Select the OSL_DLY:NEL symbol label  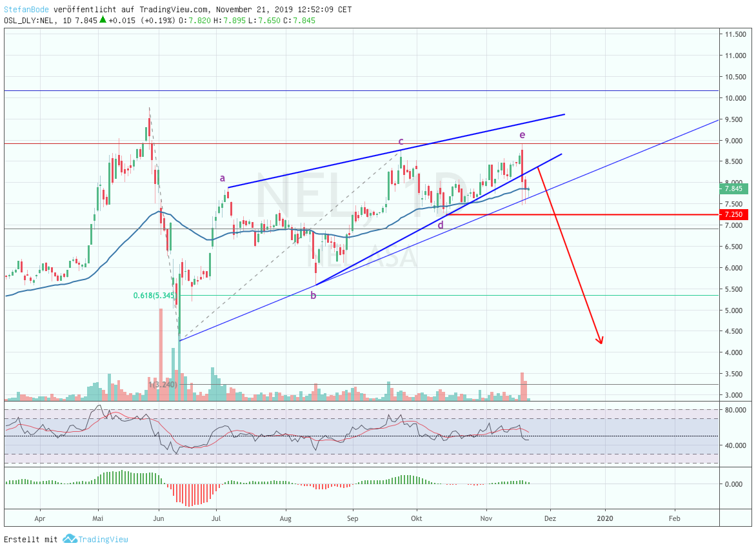tap(28, 21)
